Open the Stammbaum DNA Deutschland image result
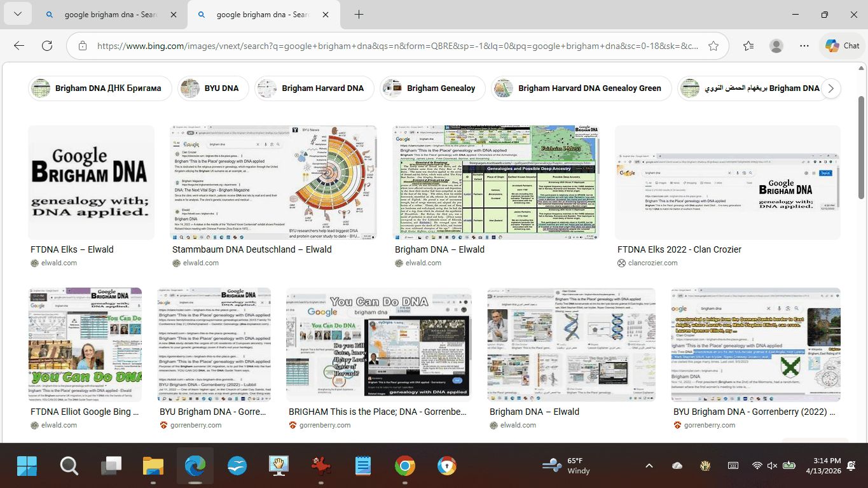Image resolution: width=868 pixels, height=488 pixels. (273, 183)
